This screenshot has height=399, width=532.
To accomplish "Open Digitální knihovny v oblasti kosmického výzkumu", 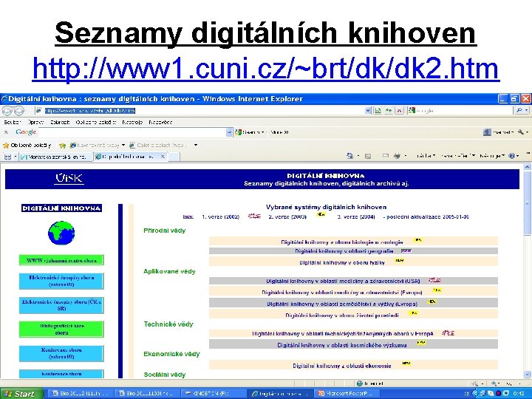I will [x=342, y=345].
